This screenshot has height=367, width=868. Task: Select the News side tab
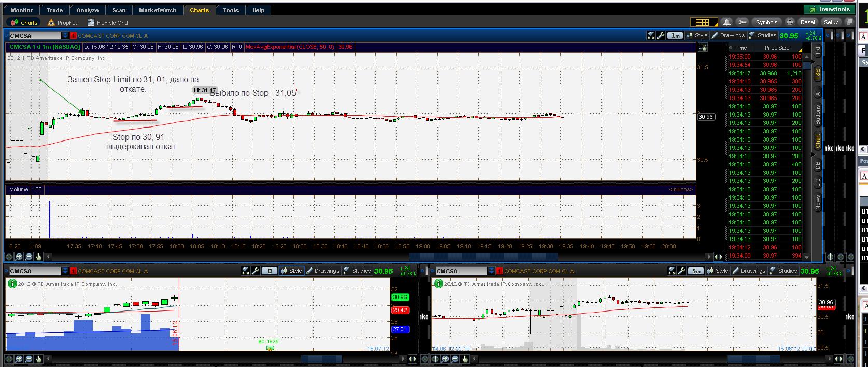pyautogui.click(x=818, y=202)
